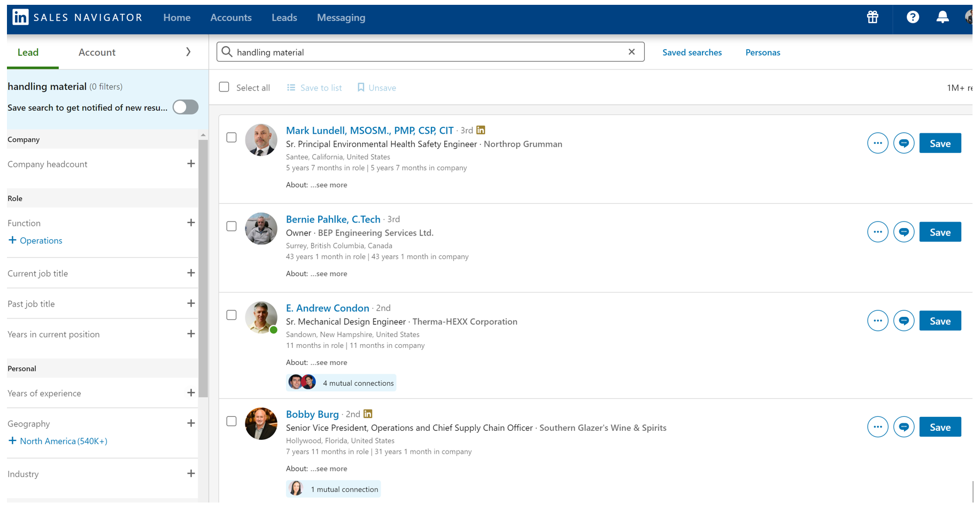Click message icon for E. Andrew Condon
980x510 pixels.
coord(904,321)
